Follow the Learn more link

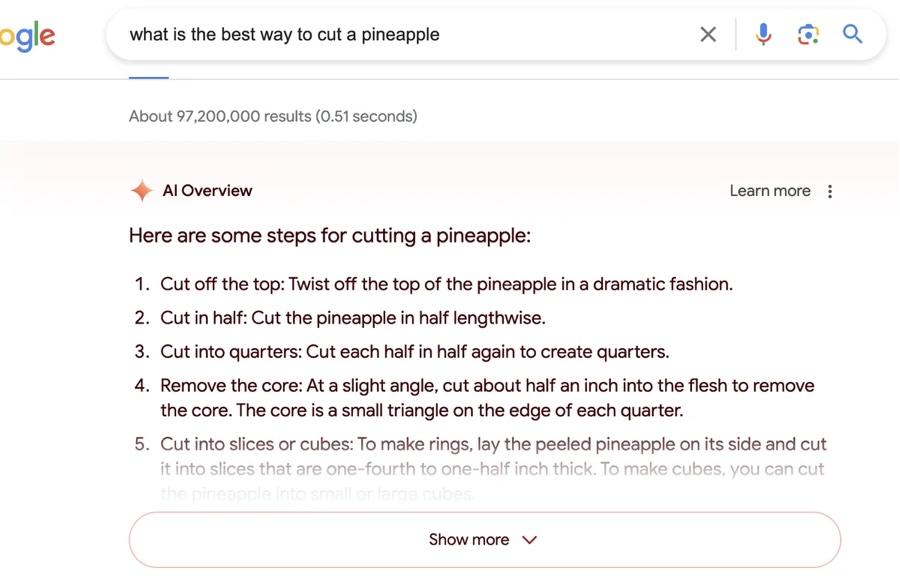pos(770,191)
